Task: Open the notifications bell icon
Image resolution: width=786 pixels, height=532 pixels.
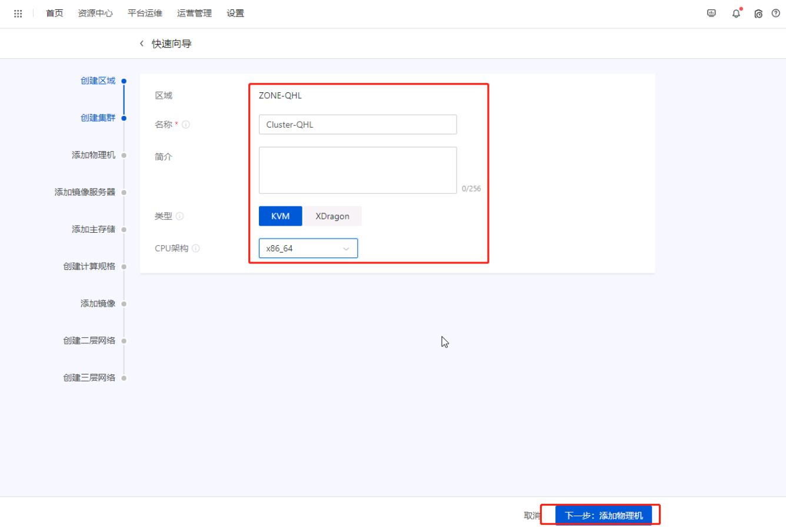Action: click(735, 13)
